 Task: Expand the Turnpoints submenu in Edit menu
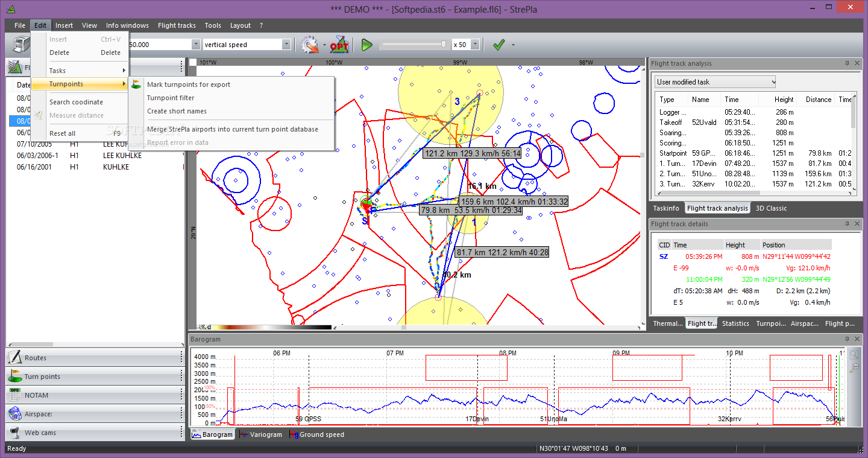[x=80, y=84]
